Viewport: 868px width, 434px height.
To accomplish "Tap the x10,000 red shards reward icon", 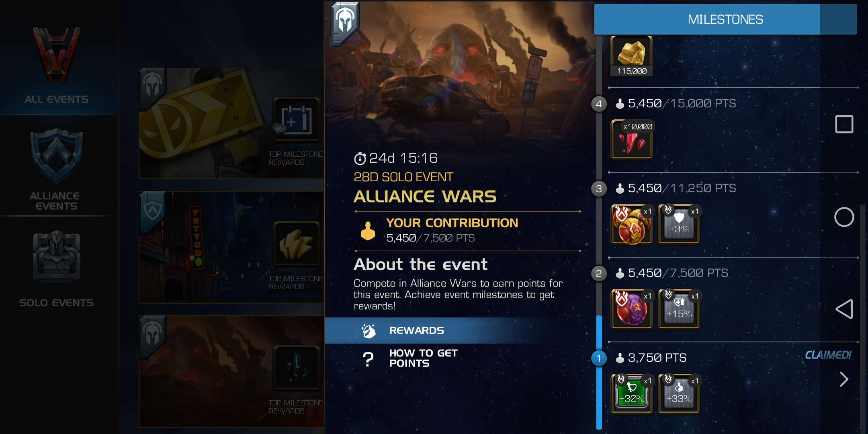I will (632, 139).
